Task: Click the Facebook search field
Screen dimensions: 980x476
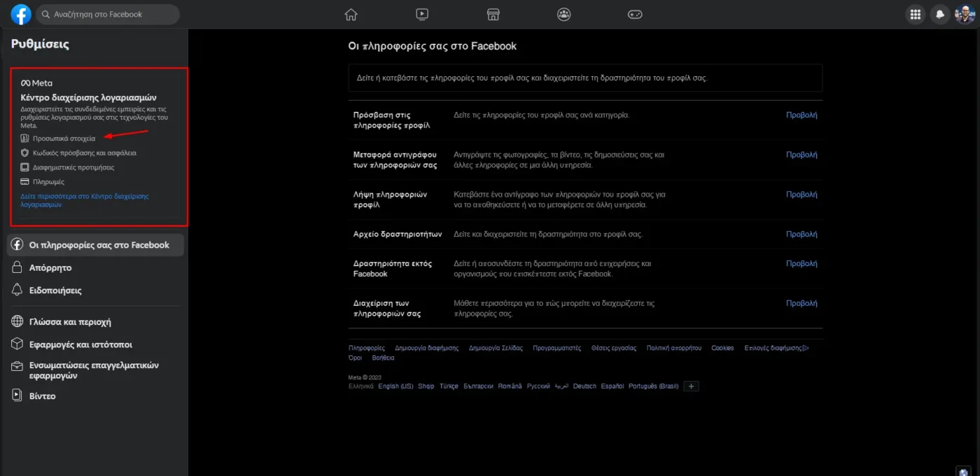Action: 108,14
